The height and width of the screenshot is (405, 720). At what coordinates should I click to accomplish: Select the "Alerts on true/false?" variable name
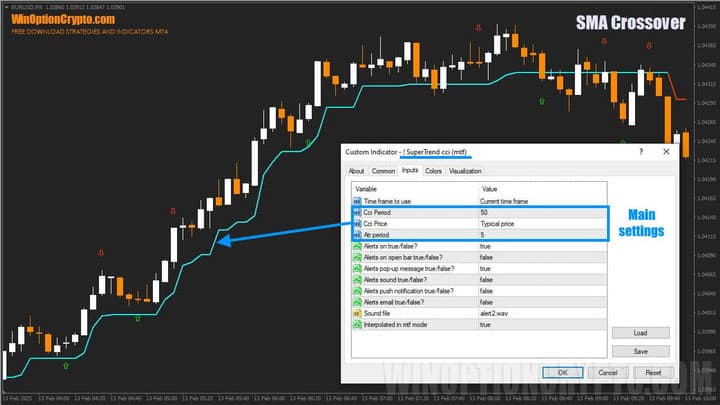pos(390,246)
